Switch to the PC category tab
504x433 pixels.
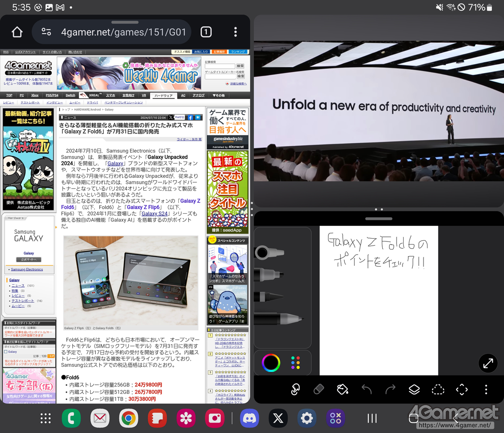[x=21, y=95]
